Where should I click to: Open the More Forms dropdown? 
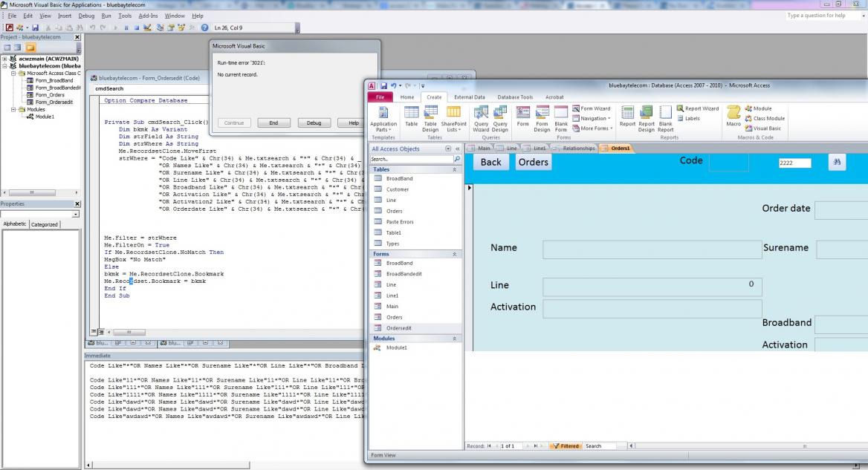point(592,128)
